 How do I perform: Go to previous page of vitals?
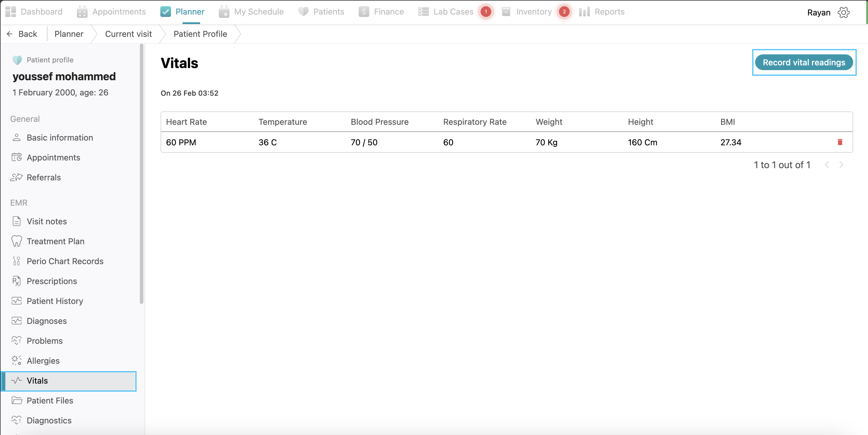pos(827,165)
